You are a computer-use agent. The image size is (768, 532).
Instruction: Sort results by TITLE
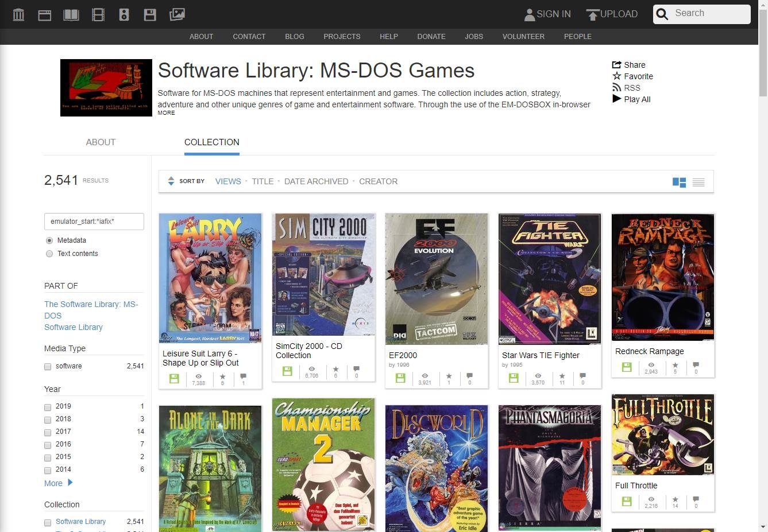coord(263,181)
